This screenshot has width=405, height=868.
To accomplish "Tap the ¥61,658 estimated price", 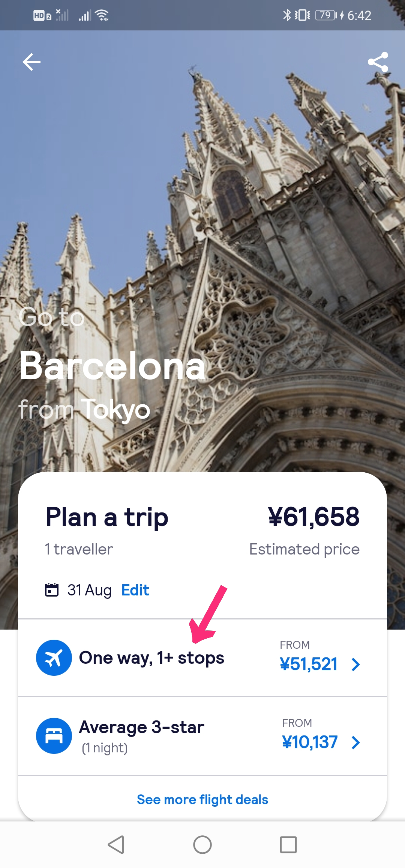I will (x=313, y=517).
